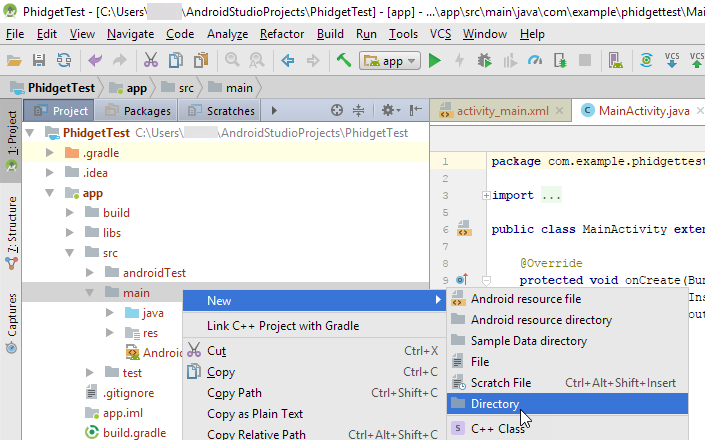This screenshot has width=705, height=440.
Task: Open the VCS menu
Action: pos(440,34)
